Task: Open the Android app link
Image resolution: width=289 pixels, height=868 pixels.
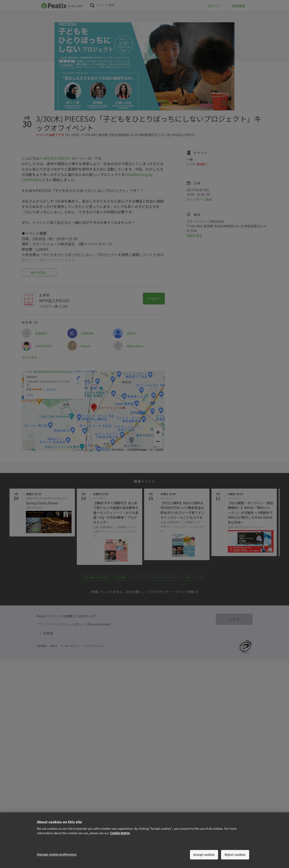Action: click(104, 624)
